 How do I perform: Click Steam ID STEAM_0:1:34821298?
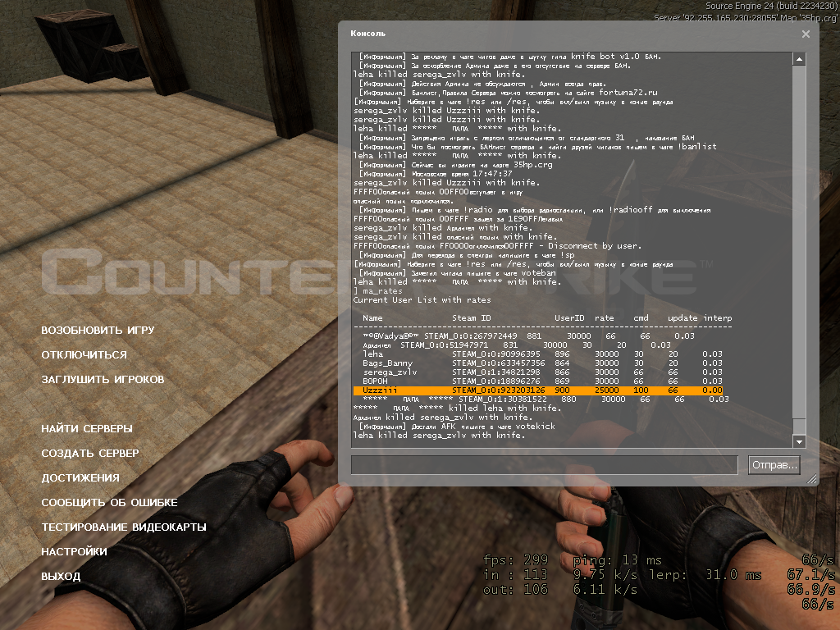[496, 372]
